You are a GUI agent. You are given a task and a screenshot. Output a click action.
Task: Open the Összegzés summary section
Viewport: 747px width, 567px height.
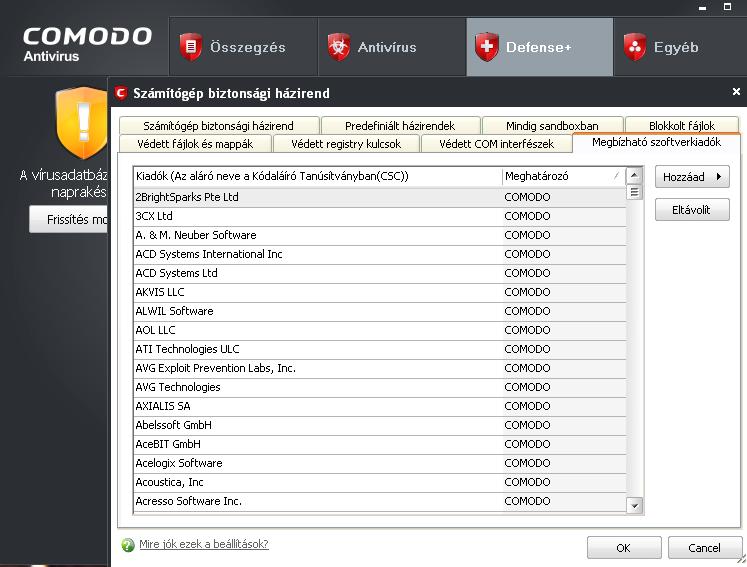pyautogui.click(x=243, y=47)
